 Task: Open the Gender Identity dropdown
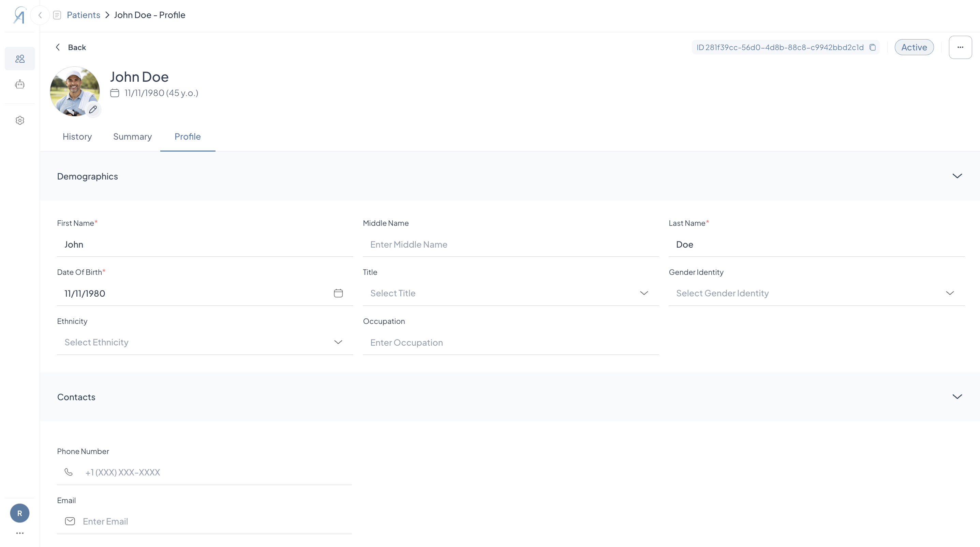[816, 293]
